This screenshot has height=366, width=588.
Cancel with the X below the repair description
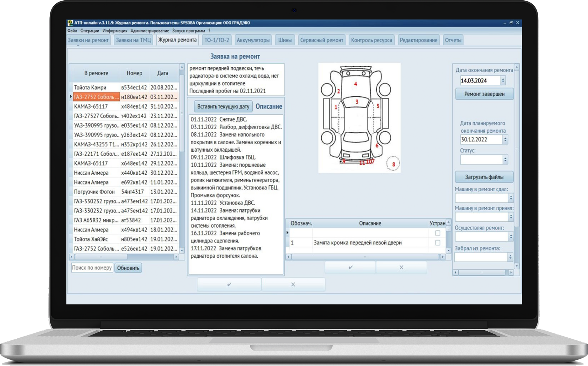293,284
